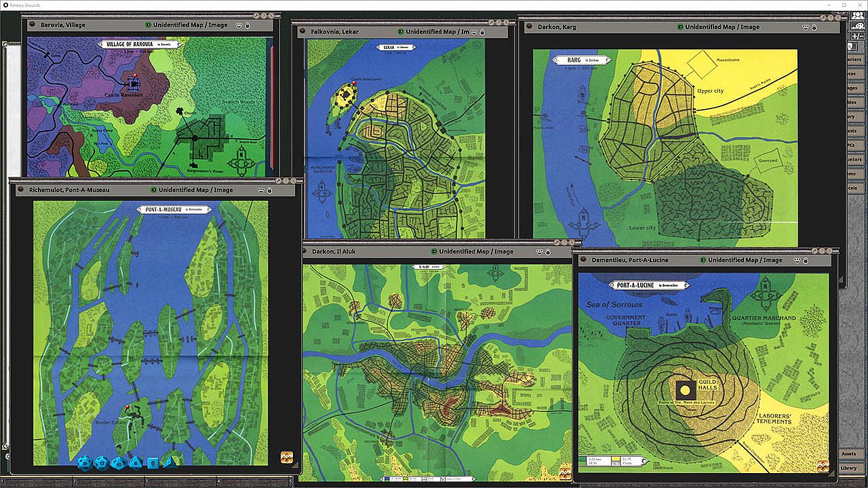Image resolution: width=868 pixels, height=488 pixels.
Task: Click the mask icon beside the Barovia, Village lock
Action: (239, 25)
